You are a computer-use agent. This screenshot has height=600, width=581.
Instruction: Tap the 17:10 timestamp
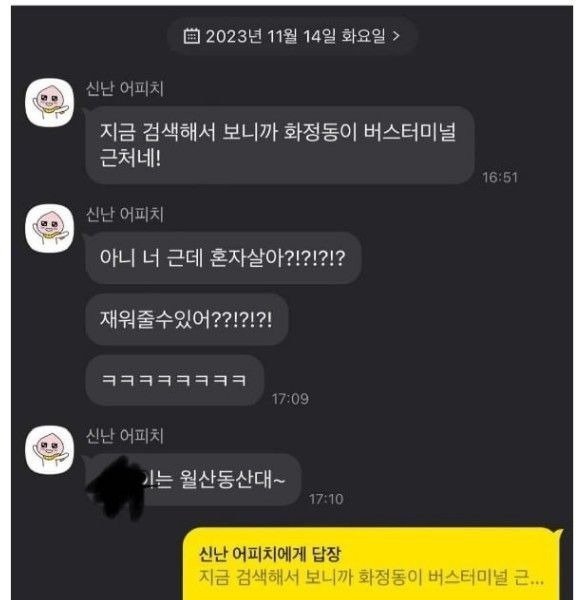tap(326, 499)
